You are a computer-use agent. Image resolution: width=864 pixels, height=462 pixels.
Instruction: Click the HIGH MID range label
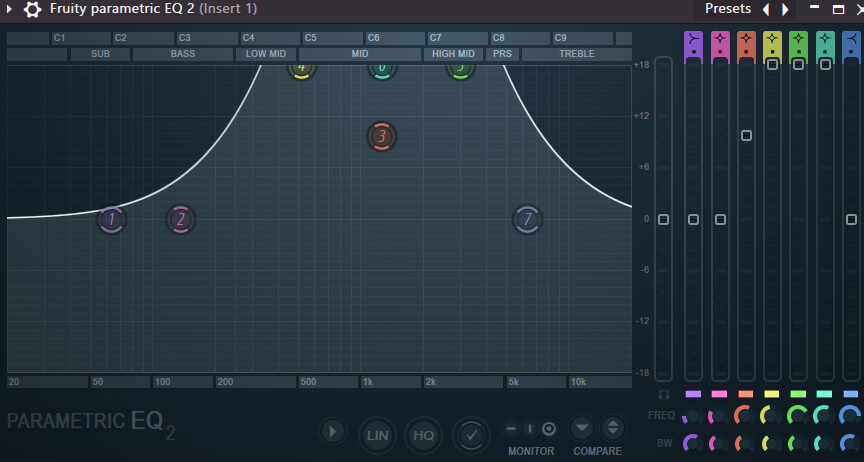click(453, 54)
